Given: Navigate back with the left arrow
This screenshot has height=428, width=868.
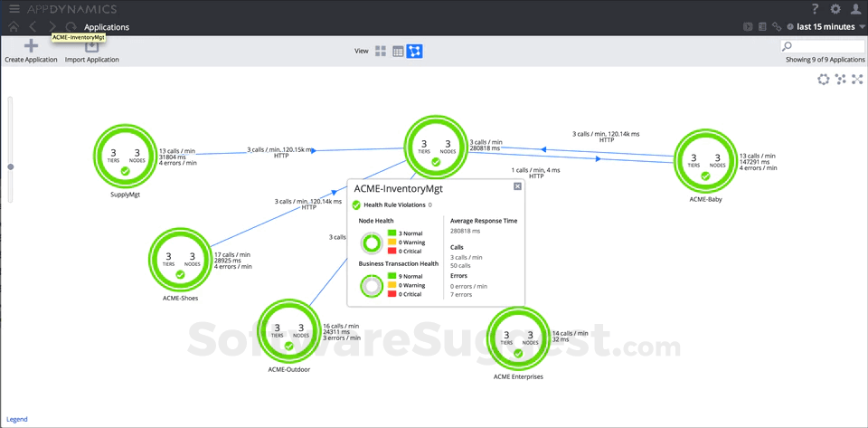Looking at the screenshot, I should (33, 26).
